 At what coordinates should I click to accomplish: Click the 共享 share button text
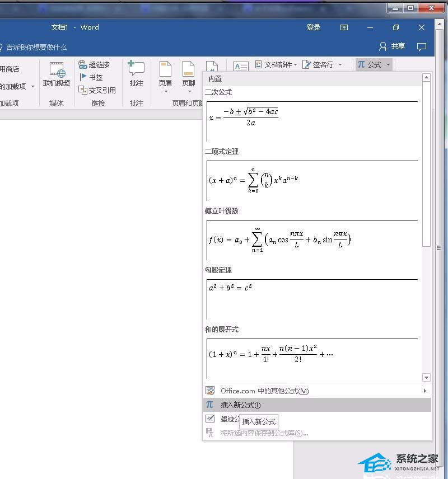[x=398, y=46]
